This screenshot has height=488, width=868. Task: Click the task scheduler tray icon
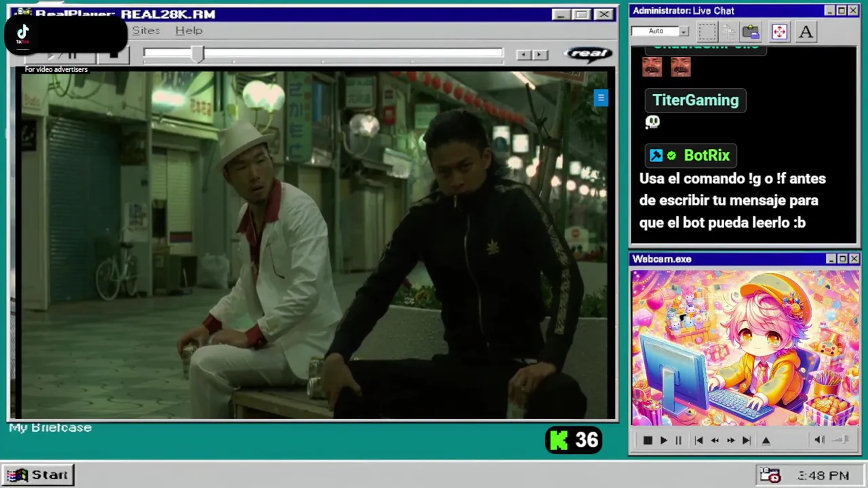pos(770,475)
